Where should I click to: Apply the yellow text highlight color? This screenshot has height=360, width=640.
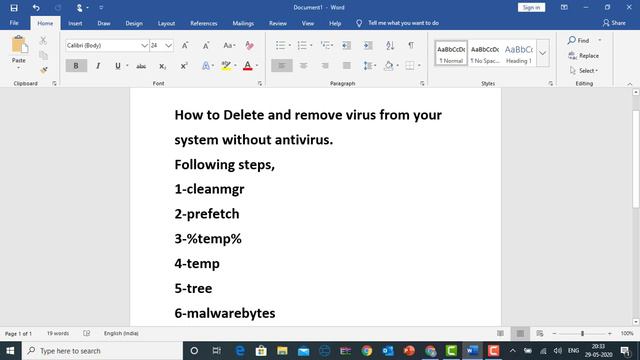(226, 65)
